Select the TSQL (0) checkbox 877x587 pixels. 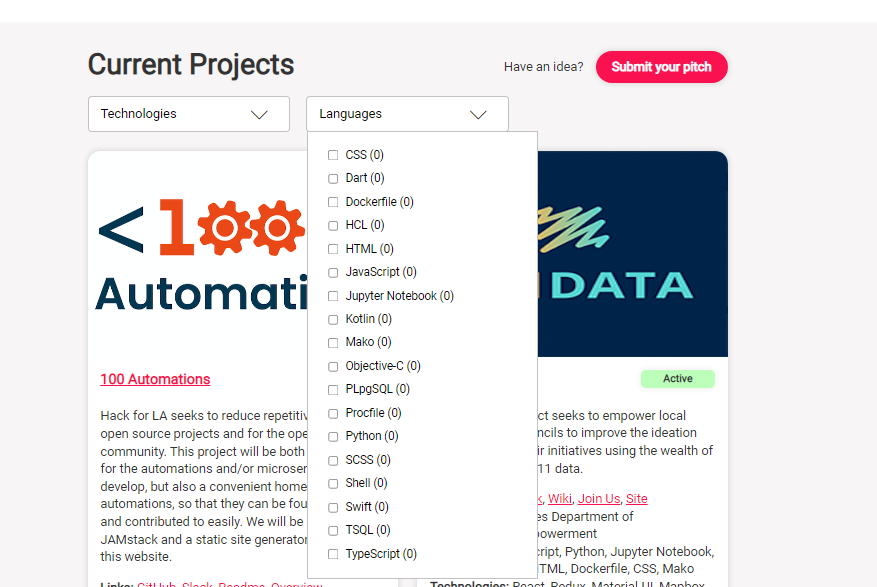(333, 530)
